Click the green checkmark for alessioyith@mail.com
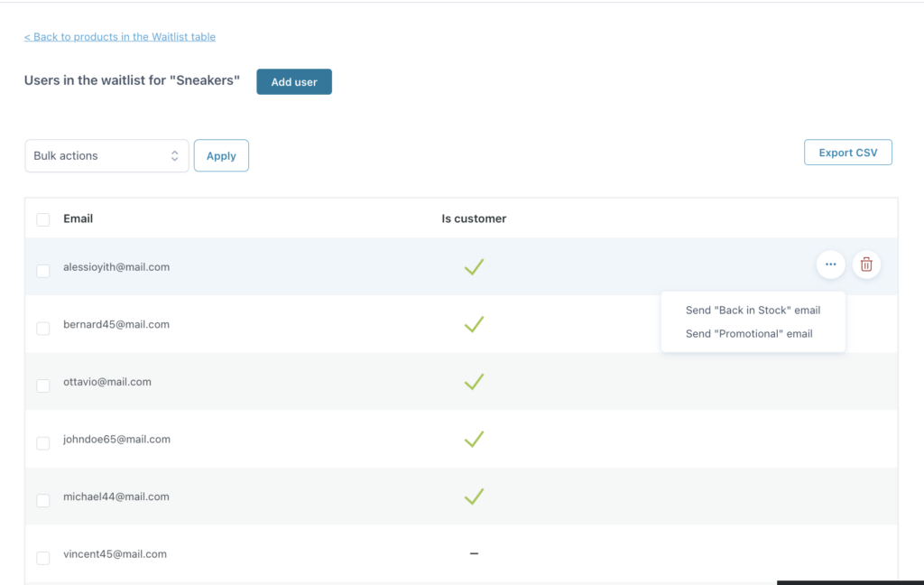The image size is (924, 585). point(474,267)
